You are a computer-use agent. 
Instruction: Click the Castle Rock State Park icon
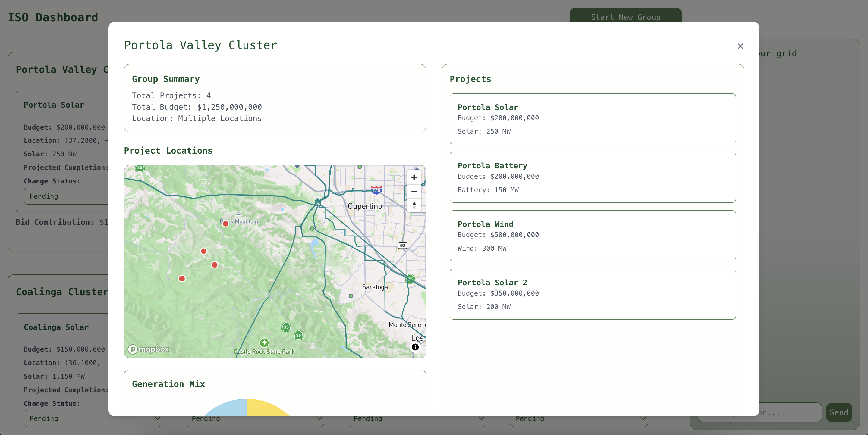(264, 343)
